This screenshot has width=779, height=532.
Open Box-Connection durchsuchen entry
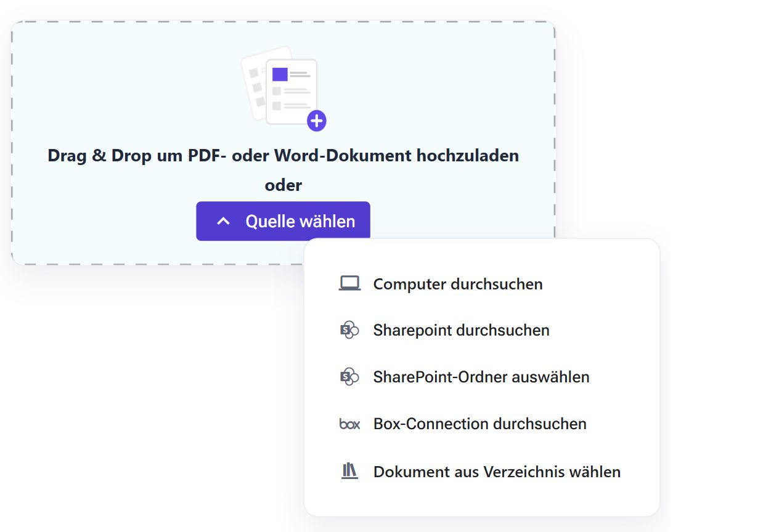479,424
